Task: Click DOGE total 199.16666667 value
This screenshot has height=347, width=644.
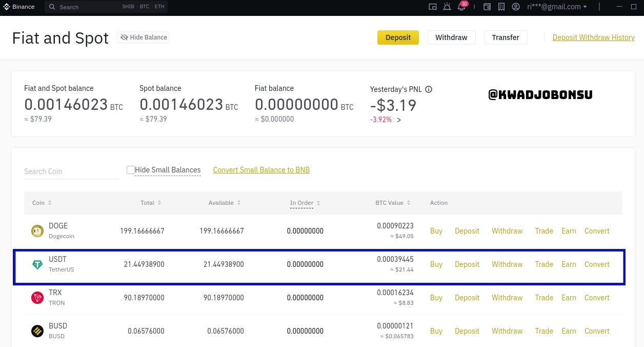Action: 142,231
